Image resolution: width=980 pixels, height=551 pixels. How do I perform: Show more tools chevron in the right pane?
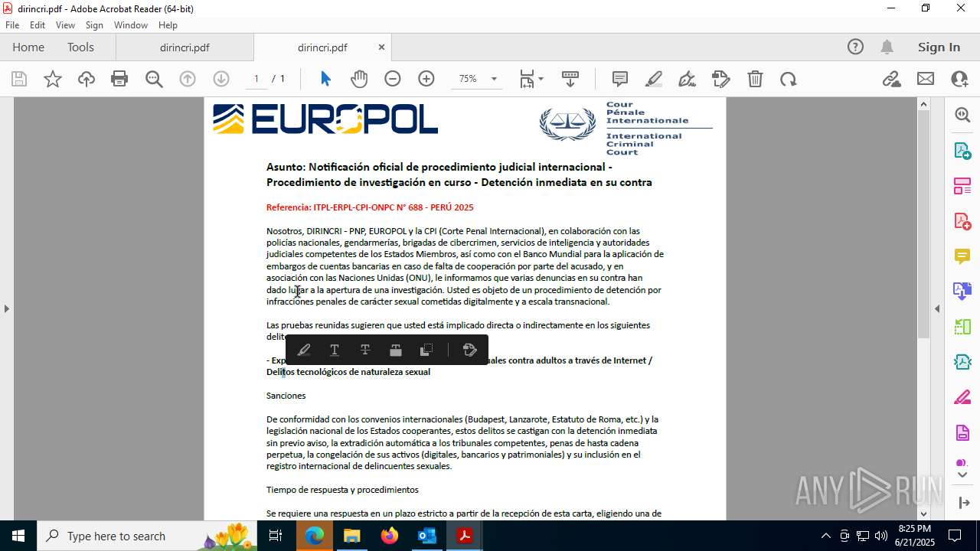tap(962, 475)
